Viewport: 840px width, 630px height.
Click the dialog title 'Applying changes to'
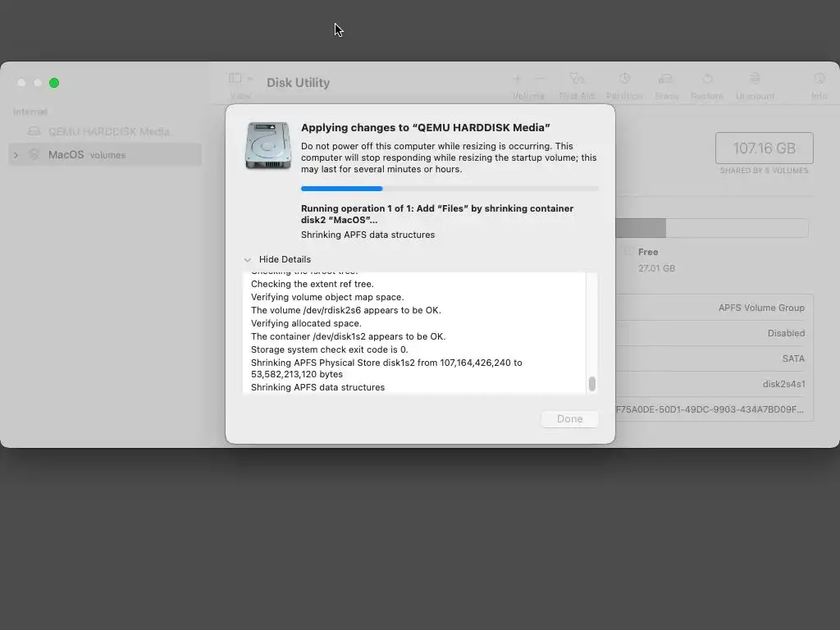coord(426,127)
